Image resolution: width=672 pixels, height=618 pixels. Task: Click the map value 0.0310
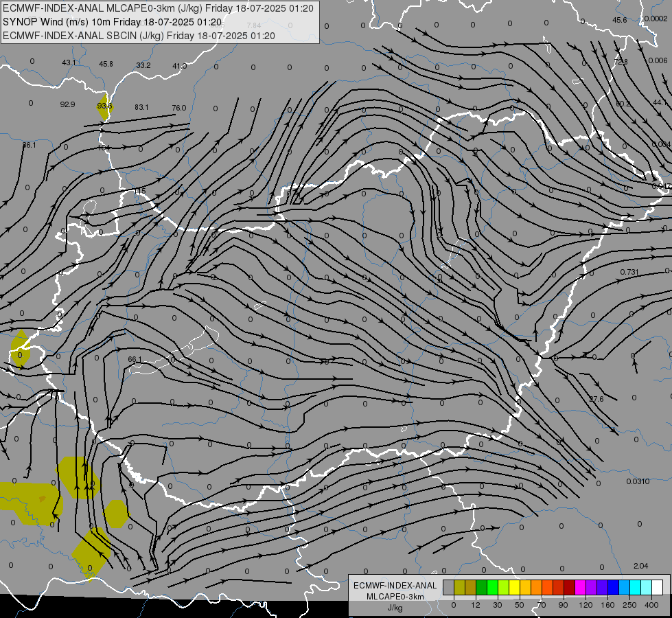(x=638, y=481)
